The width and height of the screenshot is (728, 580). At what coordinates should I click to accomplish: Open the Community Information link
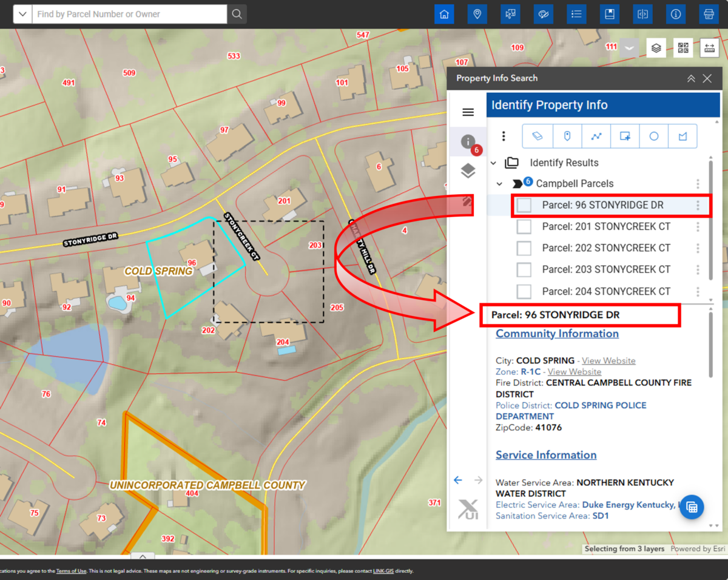(x=557, y=334)
